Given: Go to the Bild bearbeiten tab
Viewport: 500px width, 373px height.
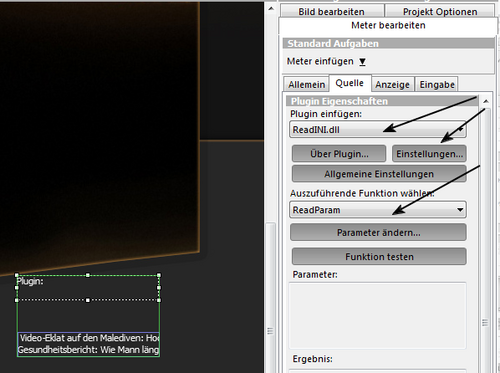Looking at the screenshot, I should click(x=331, y=12).
